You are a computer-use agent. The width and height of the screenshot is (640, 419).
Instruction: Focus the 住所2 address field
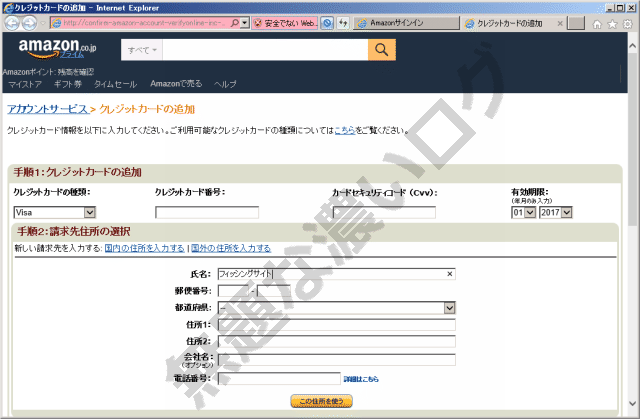click(x=337, y=341)
